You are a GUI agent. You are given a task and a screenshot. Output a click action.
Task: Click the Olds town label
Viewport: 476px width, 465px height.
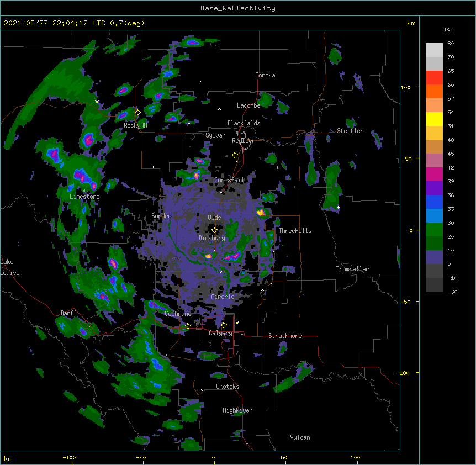[214, 218]
